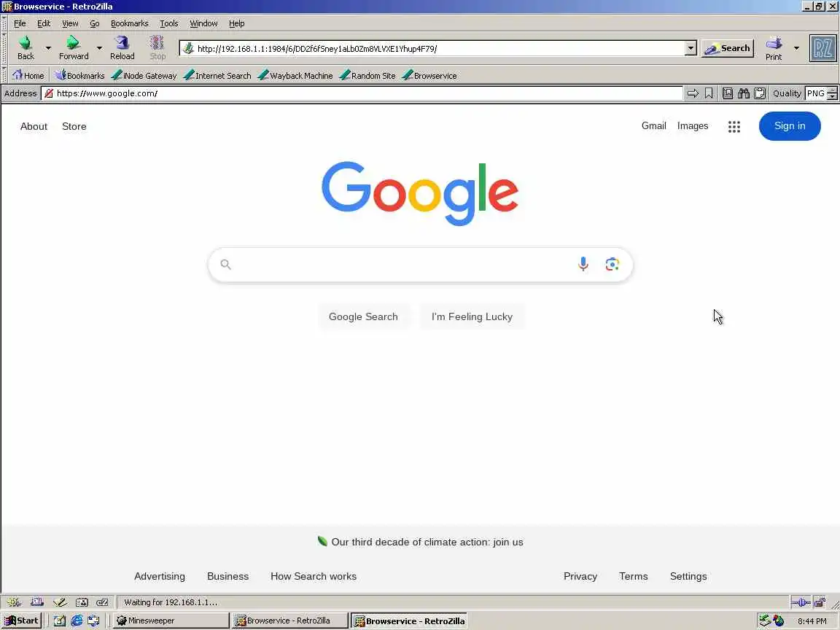840x630 pixels.
Task: Open the Window menu
Action: 203,23
